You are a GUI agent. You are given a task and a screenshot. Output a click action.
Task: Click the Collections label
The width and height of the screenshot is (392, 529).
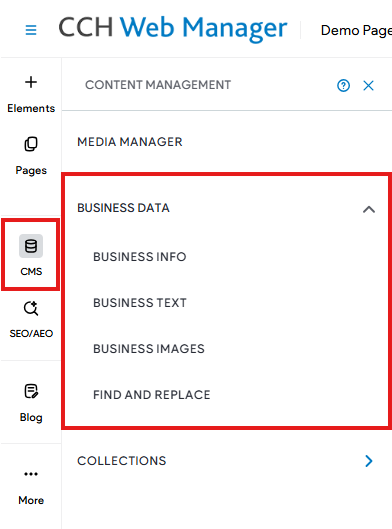coord(122,461)
